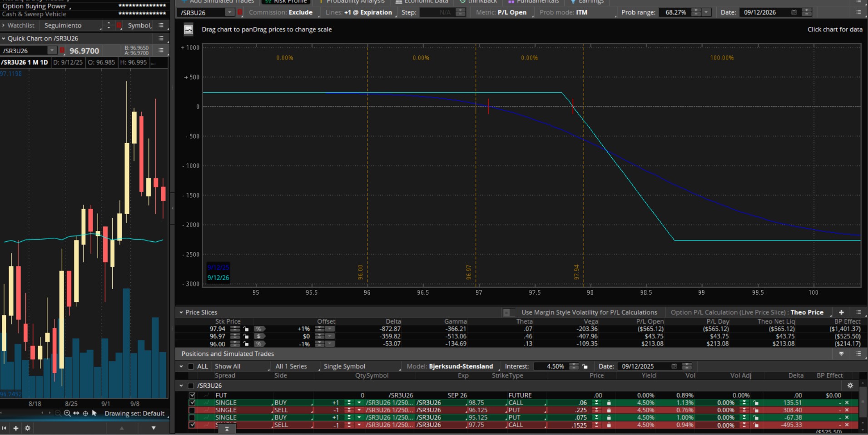Click the chart image icon beside Drag chart

[188, 30]
